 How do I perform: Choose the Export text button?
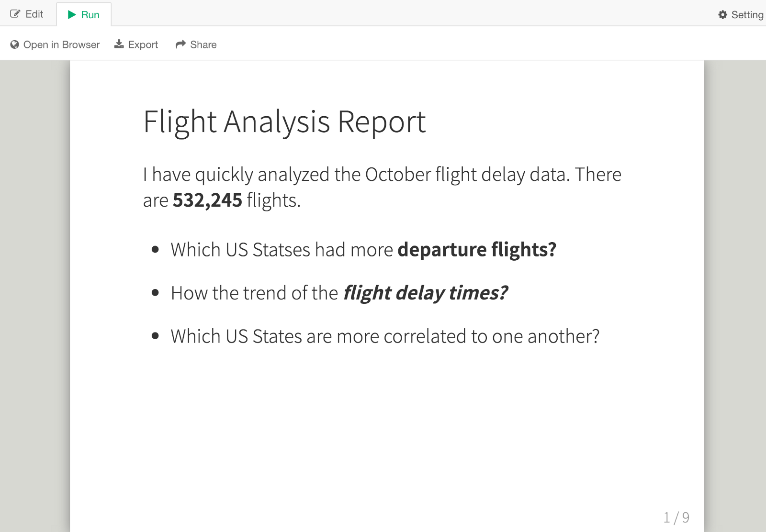[143, 44]
